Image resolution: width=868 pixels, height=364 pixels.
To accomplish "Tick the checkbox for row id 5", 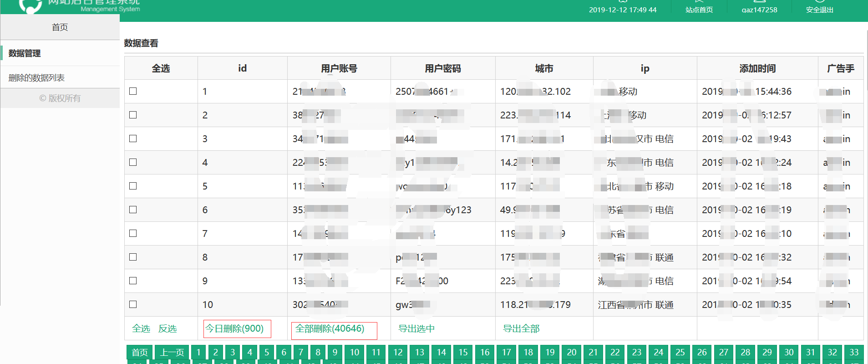I will click(133, 186).
